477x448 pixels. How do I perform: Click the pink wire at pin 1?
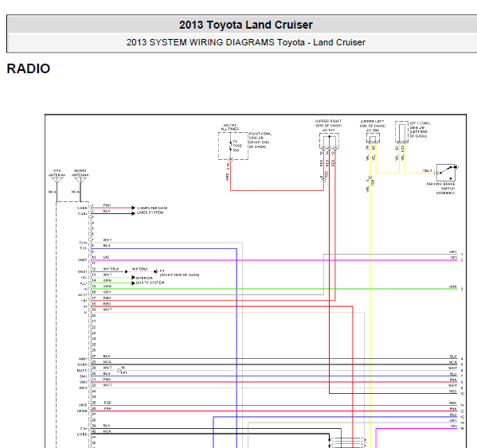pyautogui.click(x=111, y=208)
